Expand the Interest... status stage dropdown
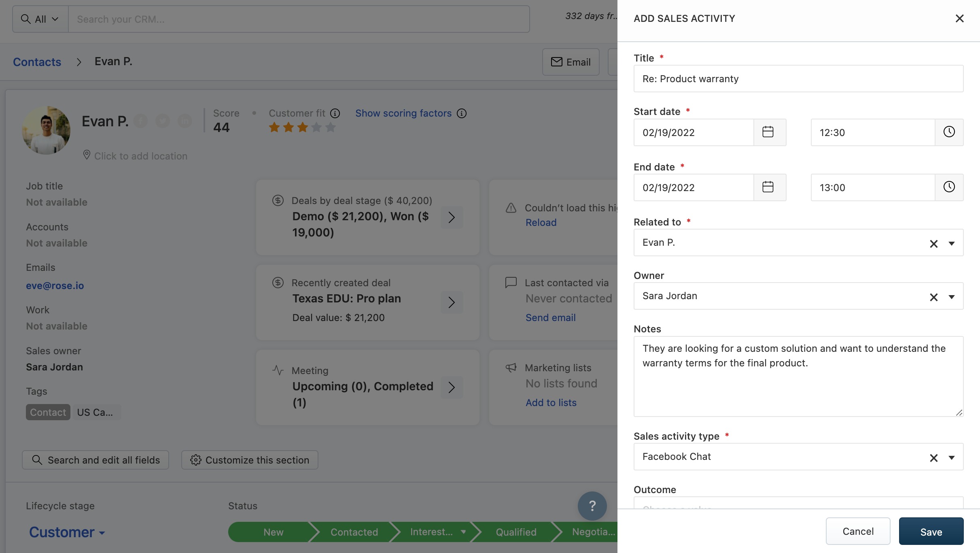Screen dimensions: 980x553 463,532
